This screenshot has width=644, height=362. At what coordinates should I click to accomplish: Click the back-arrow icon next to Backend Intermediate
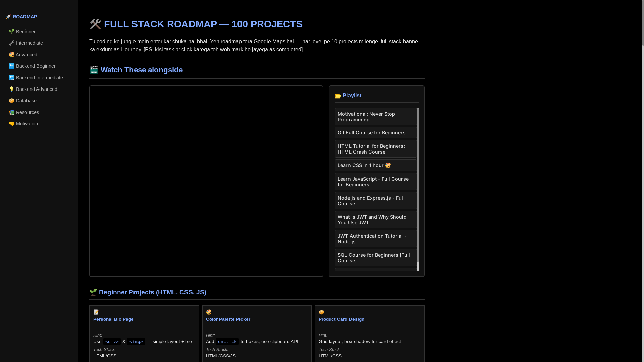tap(12, 78)
